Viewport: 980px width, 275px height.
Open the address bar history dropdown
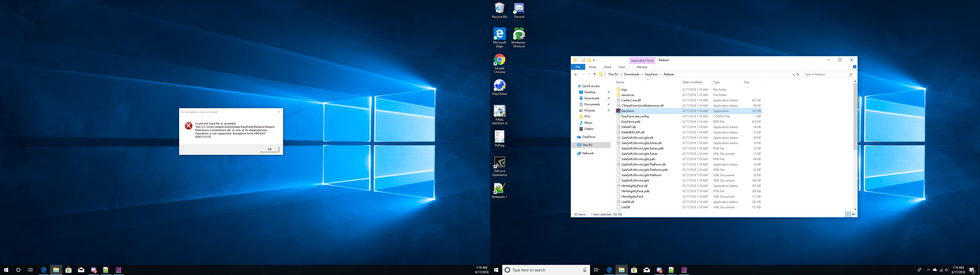(x=793, y=74)
